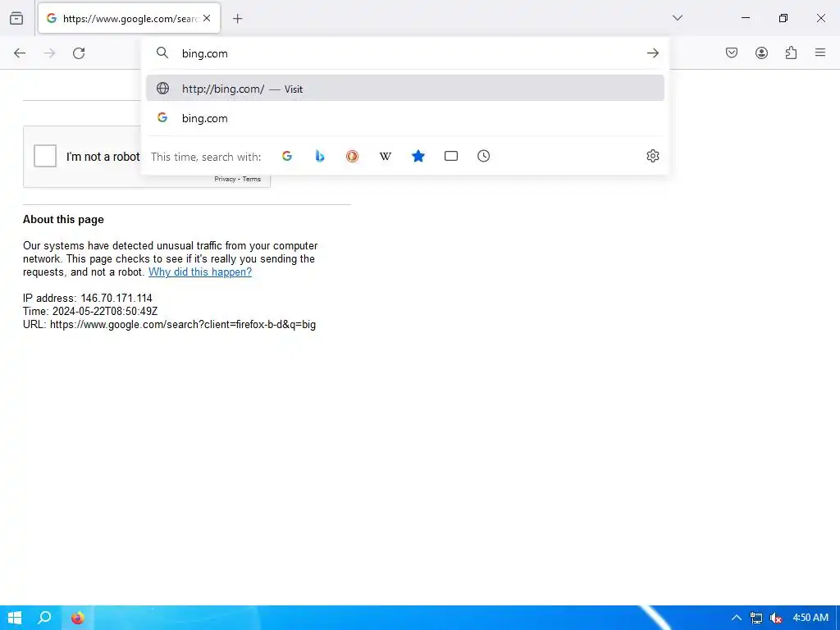Viewport: 840px width, 630px height.
Task: Go back to previous page
Action: pos(20,53)
